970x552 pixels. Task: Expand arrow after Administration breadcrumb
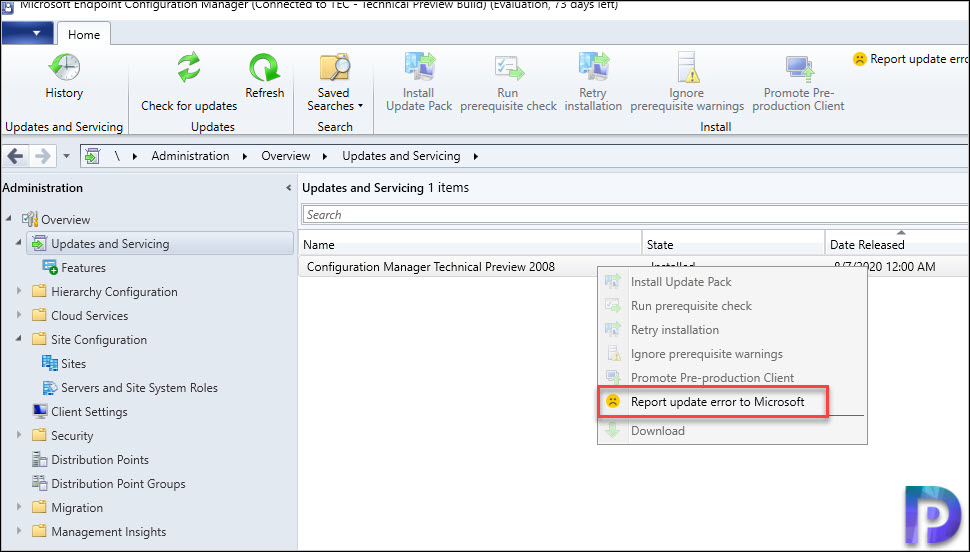[245, 157]
